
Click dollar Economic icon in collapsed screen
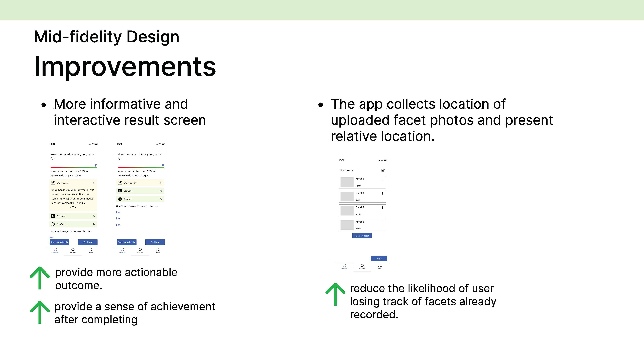tap(120, 191)
